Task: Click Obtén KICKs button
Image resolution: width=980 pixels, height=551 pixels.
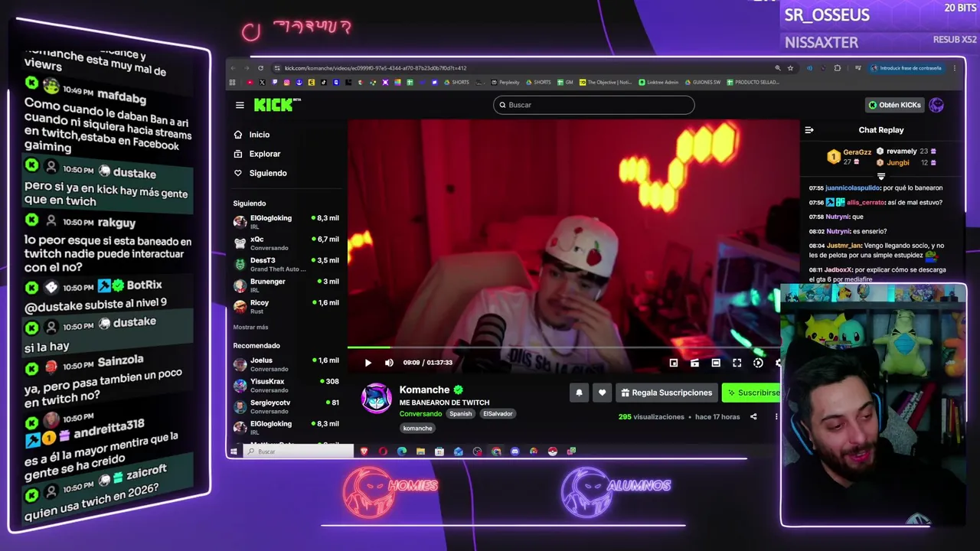Action: click(894, 105)
